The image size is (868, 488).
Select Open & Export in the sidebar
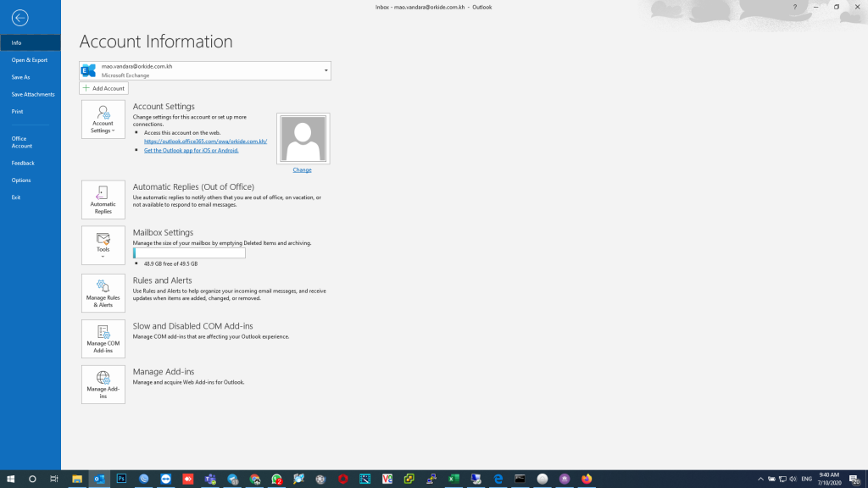[30, 60]
